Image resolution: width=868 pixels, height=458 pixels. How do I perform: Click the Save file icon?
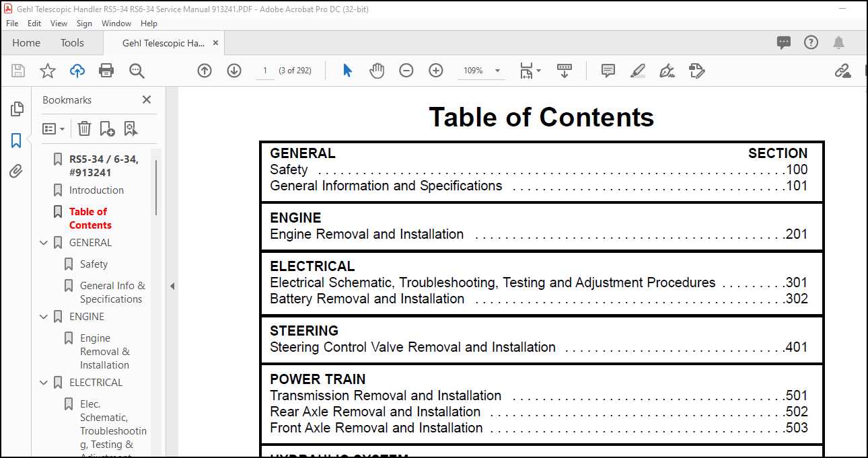(x=18, y=71)
